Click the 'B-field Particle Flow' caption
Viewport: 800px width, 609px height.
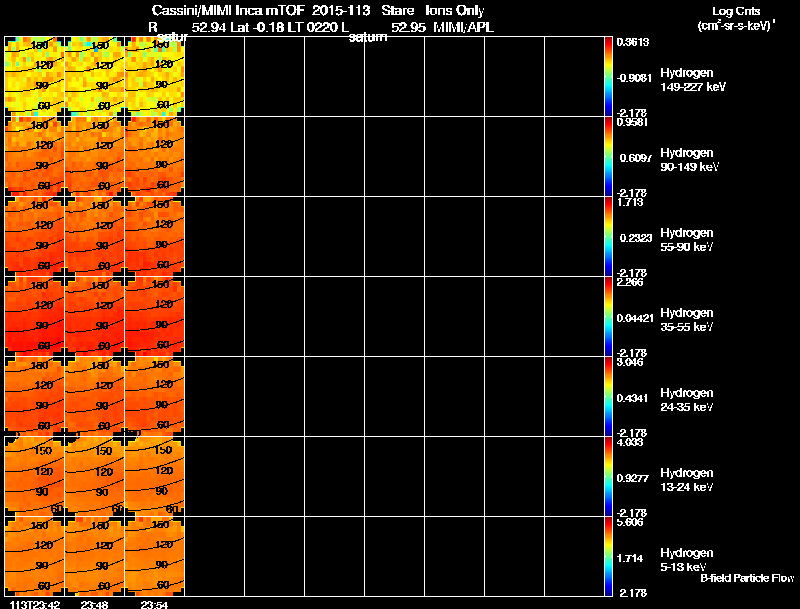coord(747,578)
